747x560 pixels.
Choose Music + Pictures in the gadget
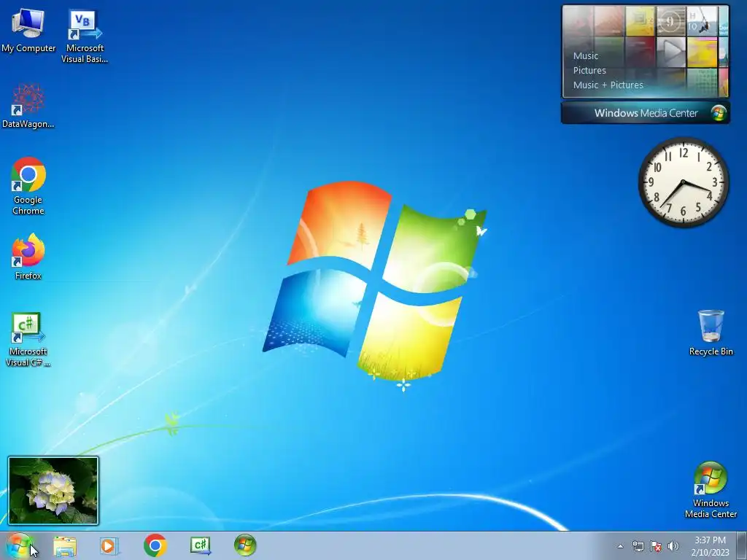pos(608,85)
